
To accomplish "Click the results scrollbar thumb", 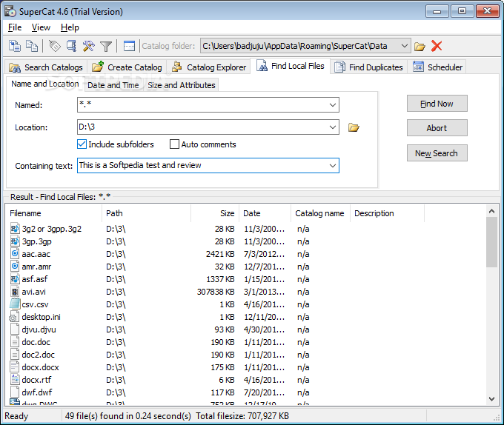I will click(491, 242).
